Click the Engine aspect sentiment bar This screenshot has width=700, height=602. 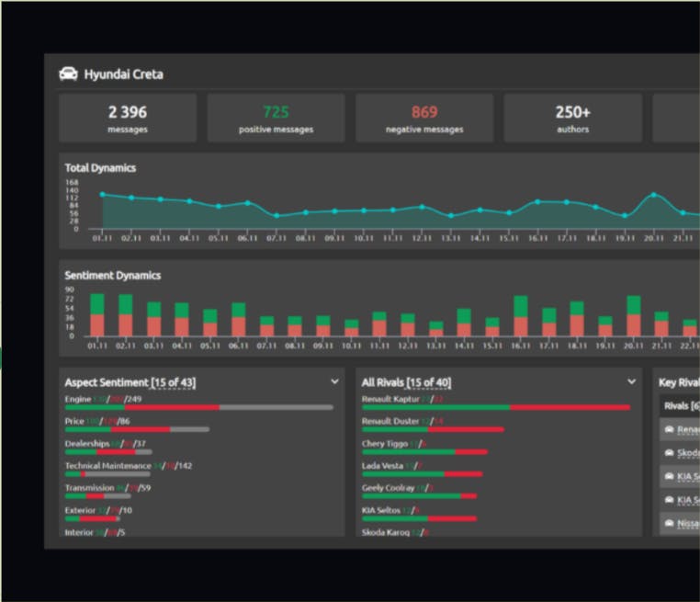(198, 407)
